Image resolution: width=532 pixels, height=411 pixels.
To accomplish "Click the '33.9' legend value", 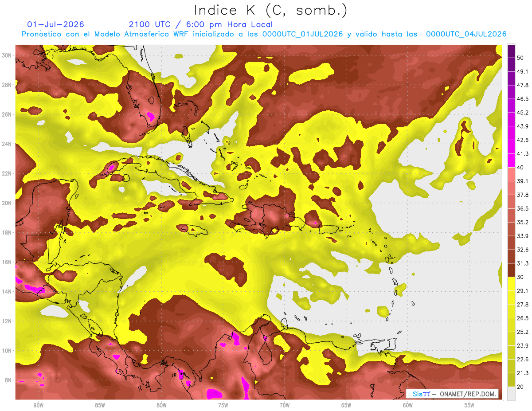I will point(522,236).
